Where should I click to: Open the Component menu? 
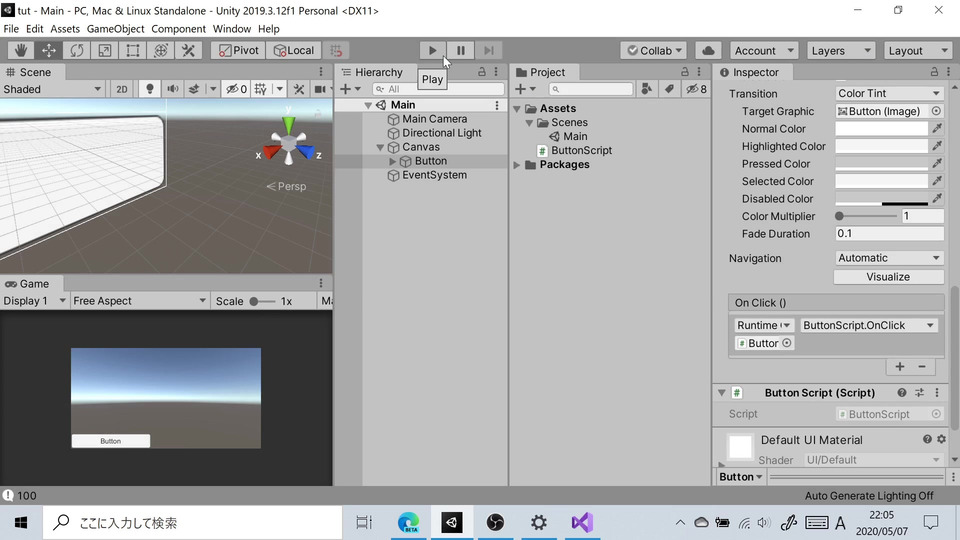[178, 29]
